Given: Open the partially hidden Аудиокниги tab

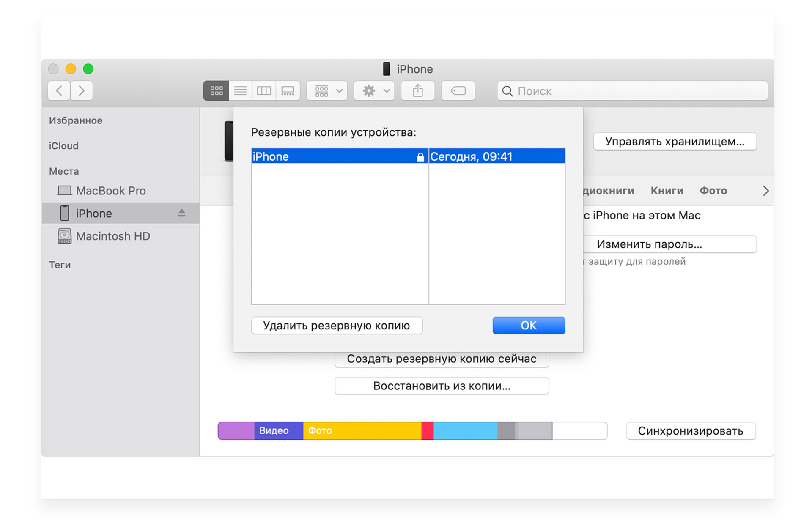Looking at the screenshot, I should tap(609, 191).
